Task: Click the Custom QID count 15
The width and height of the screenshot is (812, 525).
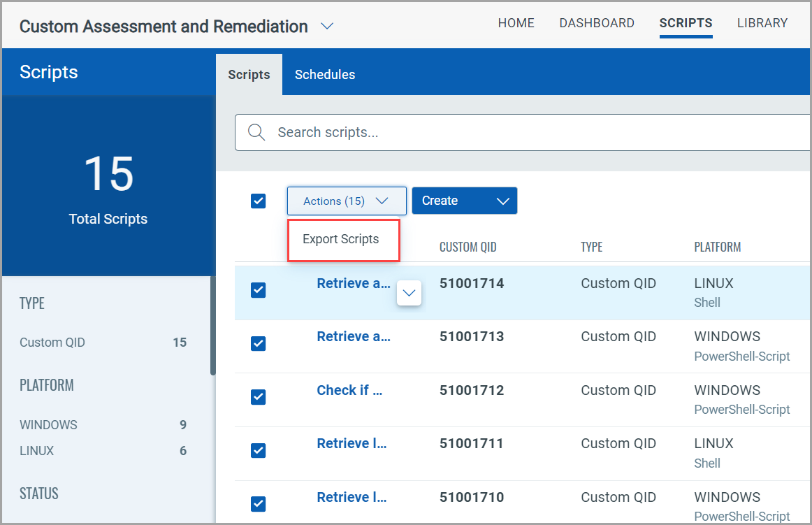Action: [x=180, y=343]
